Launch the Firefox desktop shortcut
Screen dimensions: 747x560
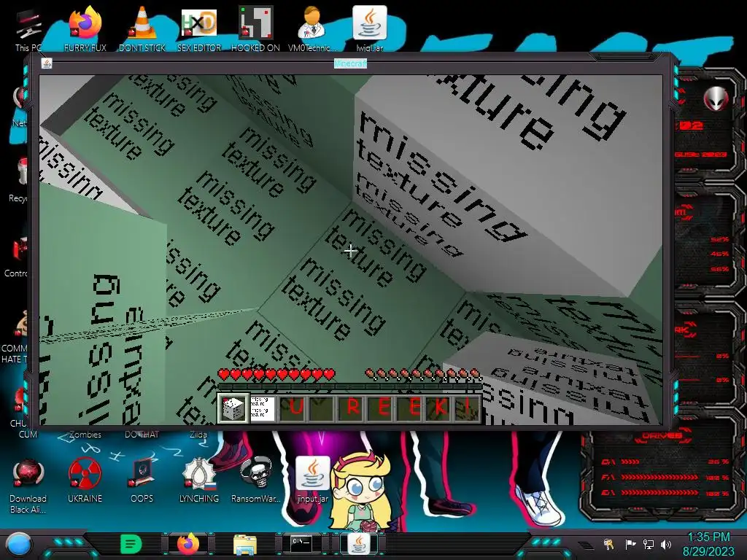point(85,28)
